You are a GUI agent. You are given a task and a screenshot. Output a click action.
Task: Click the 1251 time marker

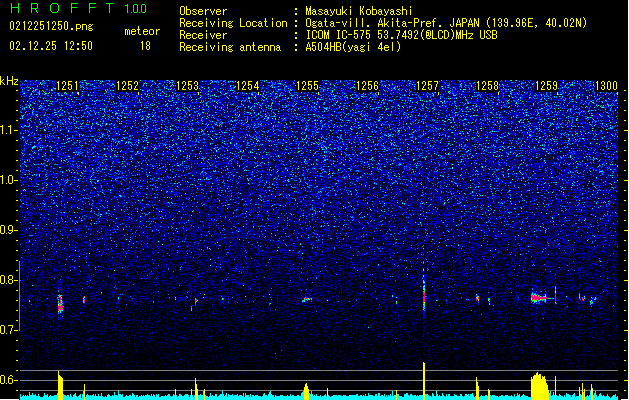pos(67,86)
